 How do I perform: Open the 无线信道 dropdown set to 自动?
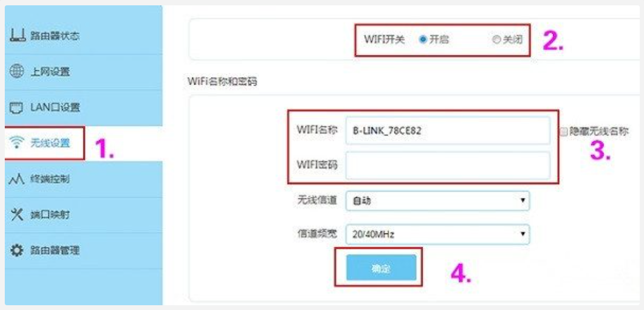[x=437, y=201]
